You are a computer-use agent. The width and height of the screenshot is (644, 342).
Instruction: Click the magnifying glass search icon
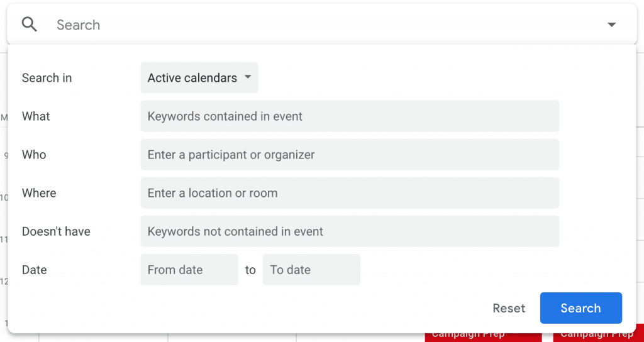[29, 25]
